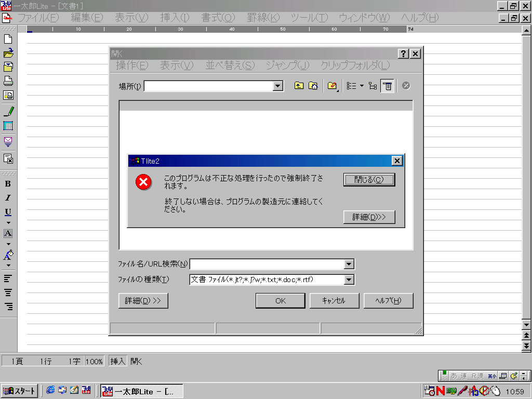Screen dimensions: 532x399
Task: Toggle italic formatting
Action: click(x=8, y=198)
